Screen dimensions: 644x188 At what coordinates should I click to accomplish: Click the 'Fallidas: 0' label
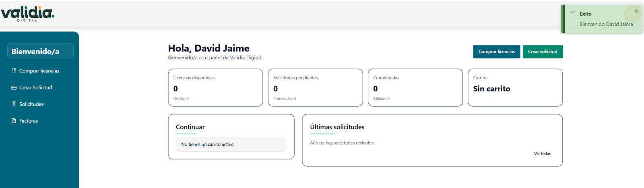381,99
